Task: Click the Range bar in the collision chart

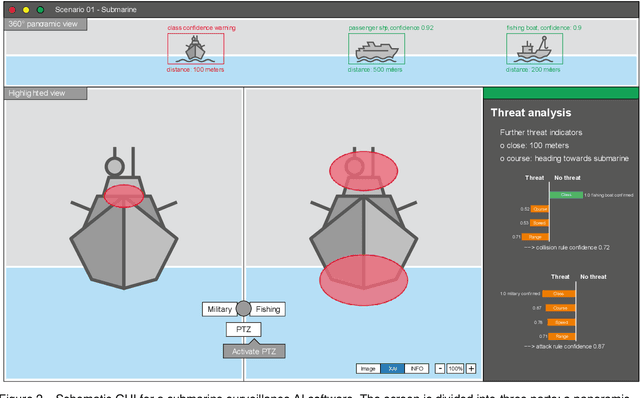Action: (535, 237)
